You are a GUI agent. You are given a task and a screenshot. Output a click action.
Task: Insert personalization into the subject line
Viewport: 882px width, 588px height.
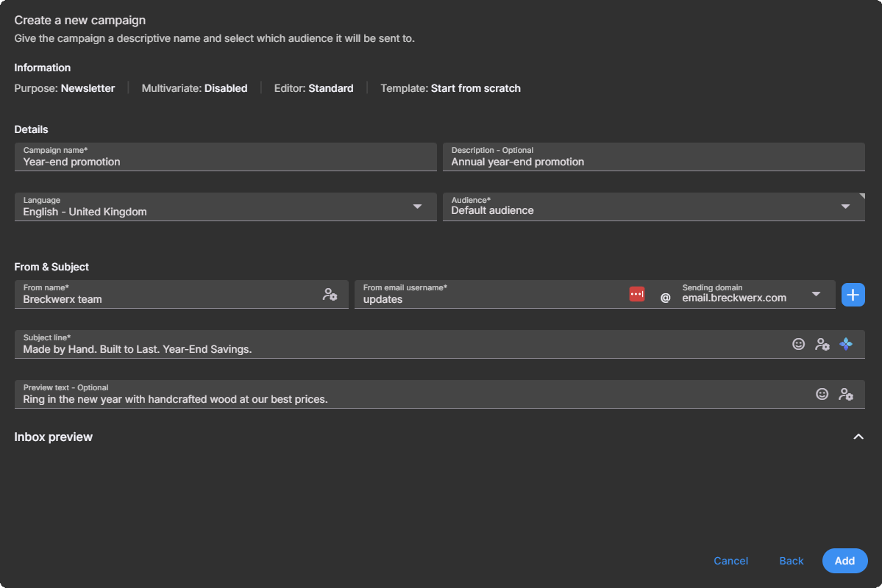pyautogui.click(x=822, y=343)
